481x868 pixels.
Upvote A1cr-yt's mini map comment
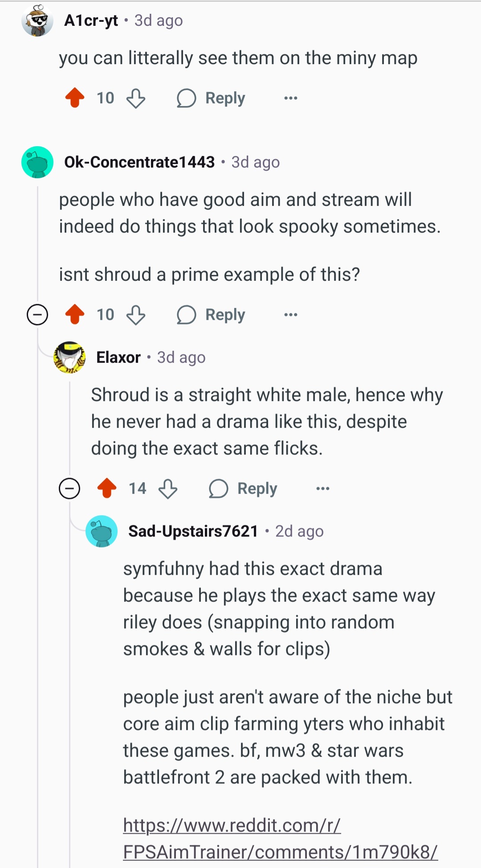pos(75,98)
